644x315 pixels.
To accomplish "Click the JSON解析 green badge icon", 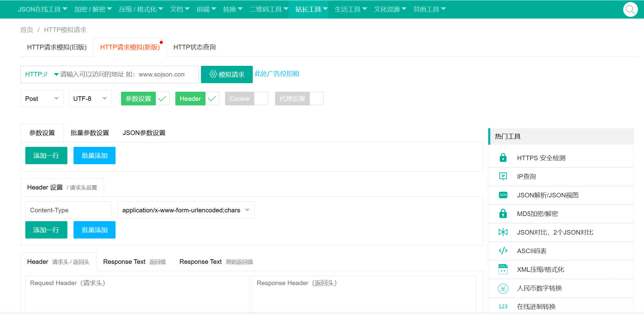I will (503, 195).
